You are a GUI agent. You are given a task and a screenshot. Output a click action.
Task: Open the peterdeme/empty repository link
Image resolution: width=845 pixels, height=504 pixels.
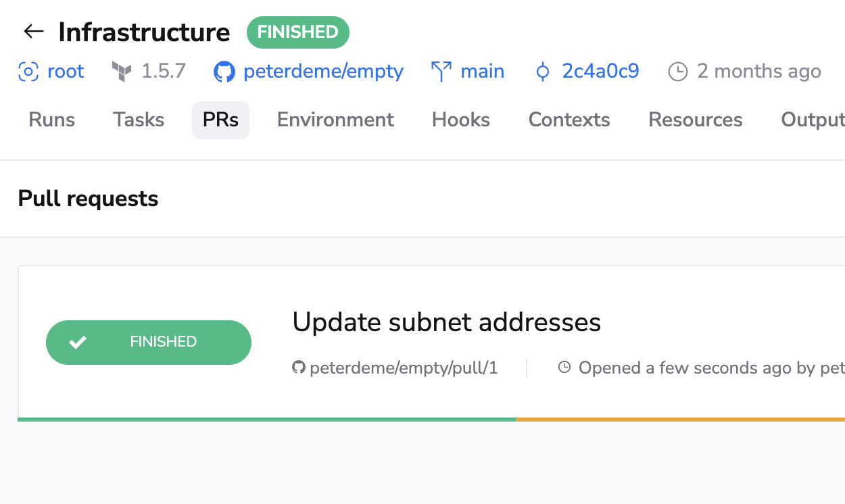323,72
